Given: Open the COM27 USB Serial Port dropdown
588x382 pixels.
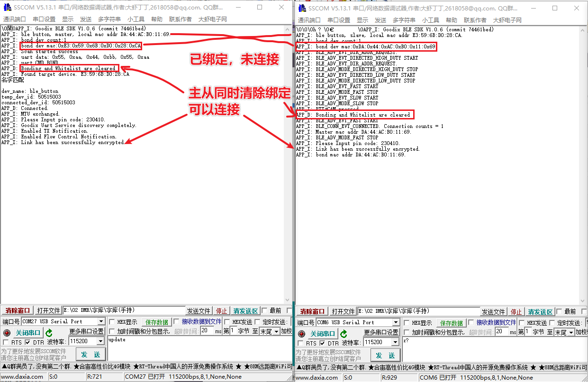Looking at the screenshot, I should (x=100, y=322).
